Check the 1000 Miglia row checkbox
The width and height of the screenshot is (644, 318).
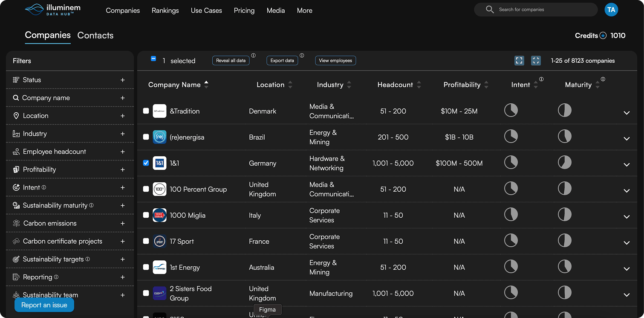pos(146,215)
